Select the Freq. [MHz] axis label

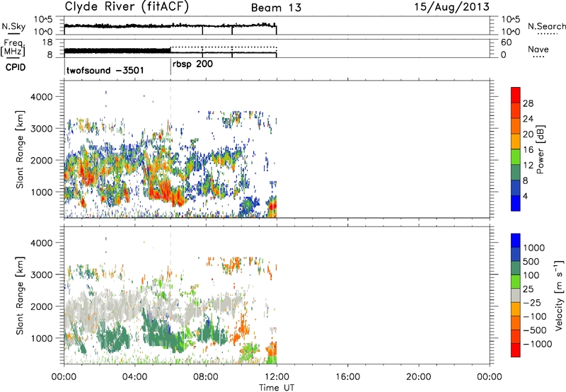click(x=13, y=48)
